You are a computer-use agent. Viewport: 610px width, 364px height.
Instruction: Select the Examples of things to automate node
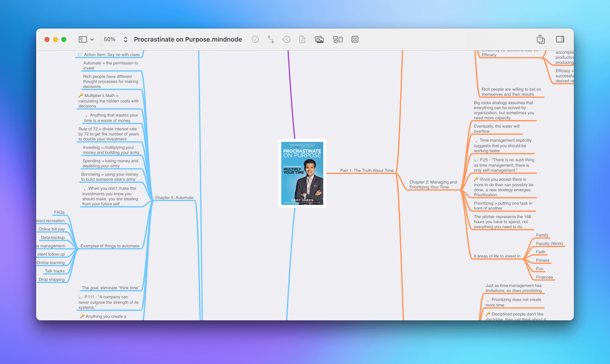point(110,246)
